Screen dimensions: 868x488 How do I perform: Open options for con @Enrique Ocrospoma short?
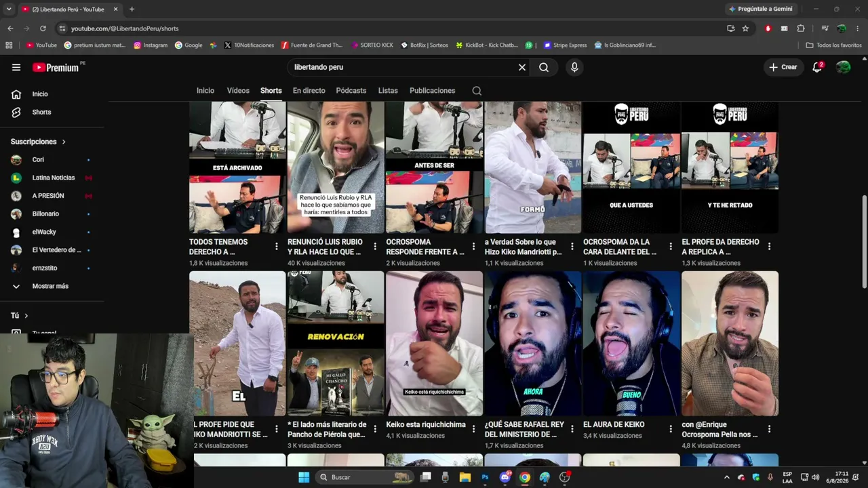769,429
